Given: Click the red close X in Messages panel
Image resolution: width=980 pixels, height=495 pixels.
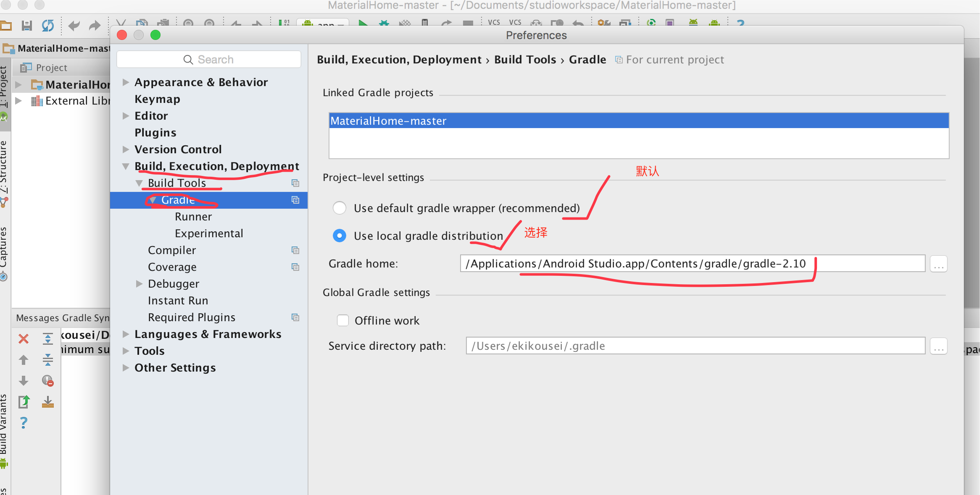Looking at the screenshot, I should 24,339.
